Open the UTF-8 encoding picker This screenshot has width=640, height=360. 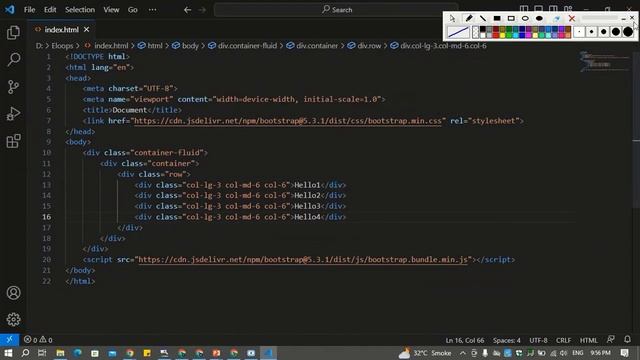[x=538, y=340]
